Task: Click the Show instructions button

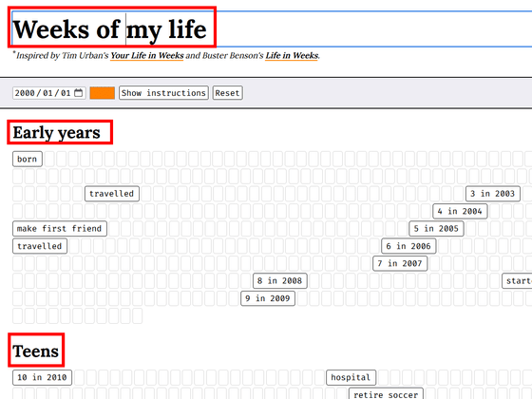Action: point(163,93)
